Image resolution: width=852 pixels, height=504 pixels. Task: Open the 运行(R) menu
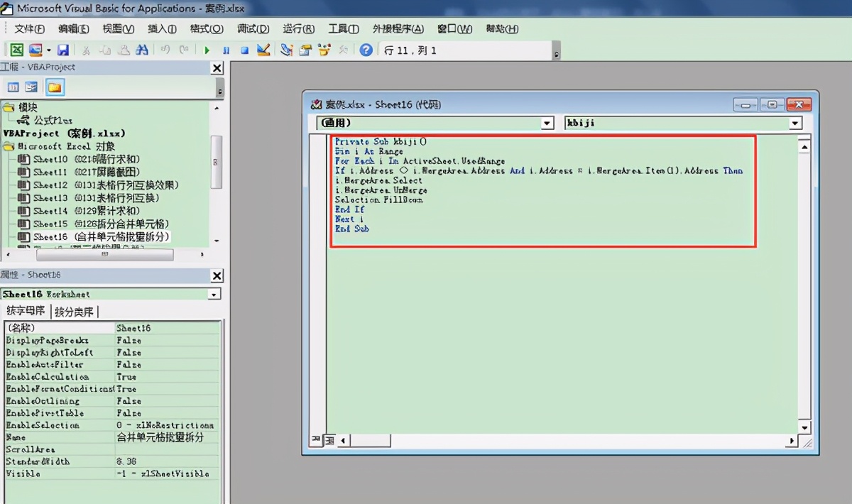299,29
